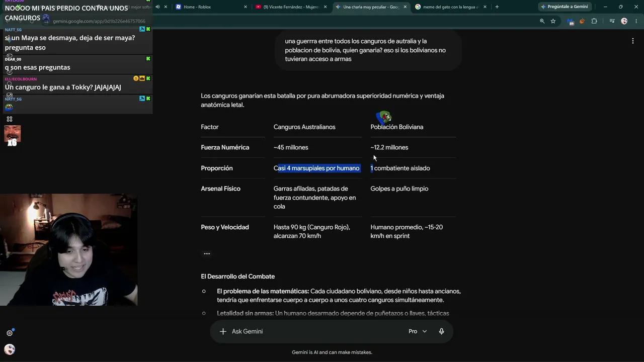Viewport: 644px width, 362px height.
Task: Click the Proporción row label
Action: point(217,168)
